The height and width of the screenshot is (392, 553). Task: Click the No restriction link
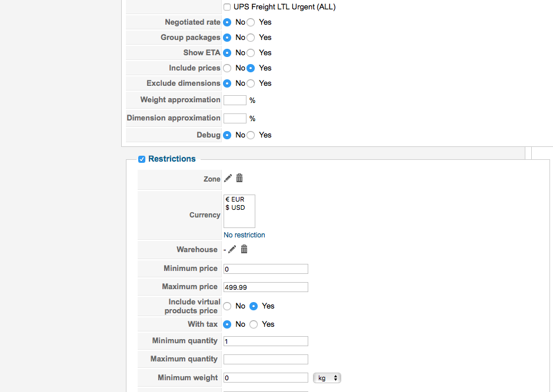[x=244, y=235]
